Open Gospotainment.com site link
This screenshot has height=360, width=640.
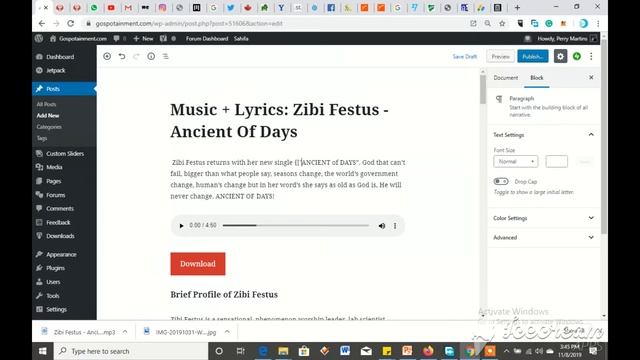[78, 38]
